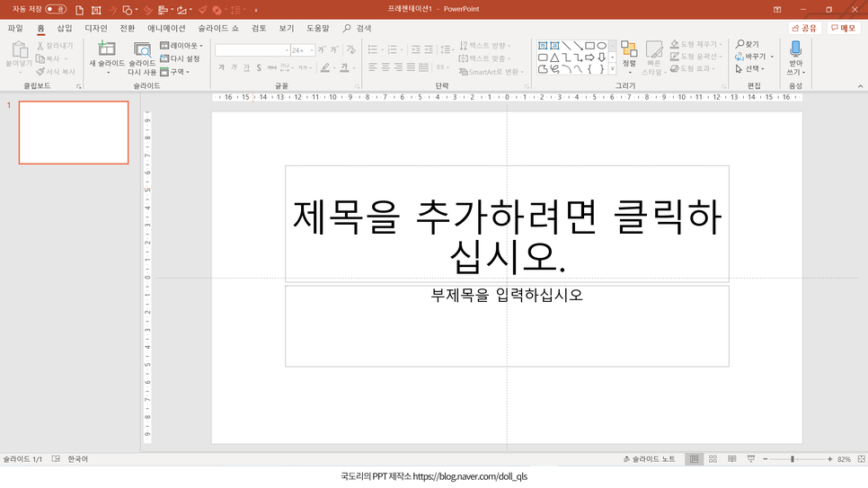The width and height of the screenshot is (868, 488).
Task: Click the 슬라이드 다시 사용 (Reuse Slides) icon
Action: (142, 49)
